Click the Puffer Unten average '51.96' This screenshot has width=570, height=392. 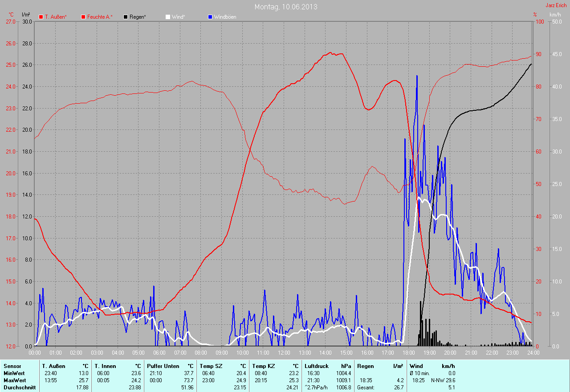[187, 388]
